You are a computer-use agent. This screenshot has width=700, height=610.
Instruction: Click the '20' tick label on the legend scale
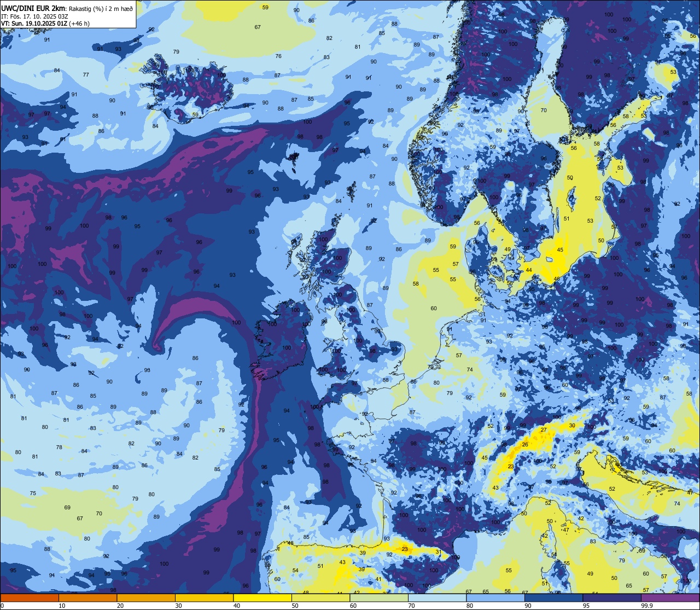coord(120,606)
